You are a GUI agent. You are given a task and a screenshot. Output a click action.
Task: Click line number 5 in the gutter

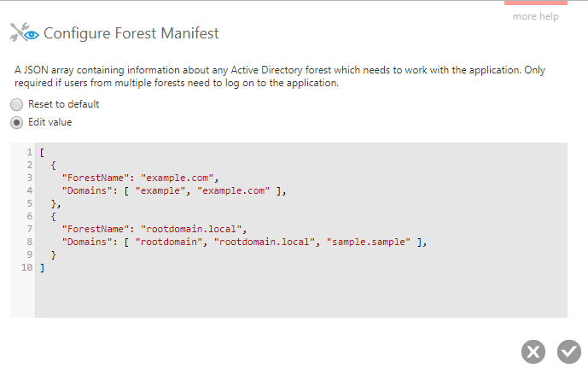(29, 203)
